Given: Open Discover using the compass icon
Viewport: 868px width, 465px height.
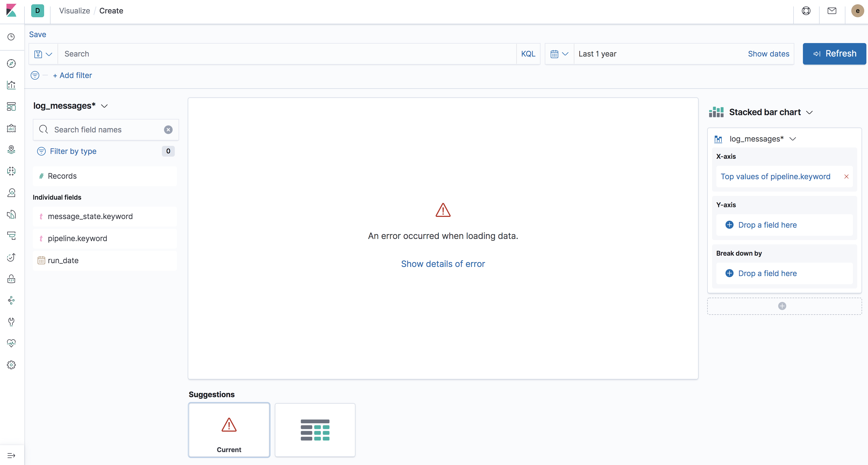Looking at the screenshot, I should point(11,64).
